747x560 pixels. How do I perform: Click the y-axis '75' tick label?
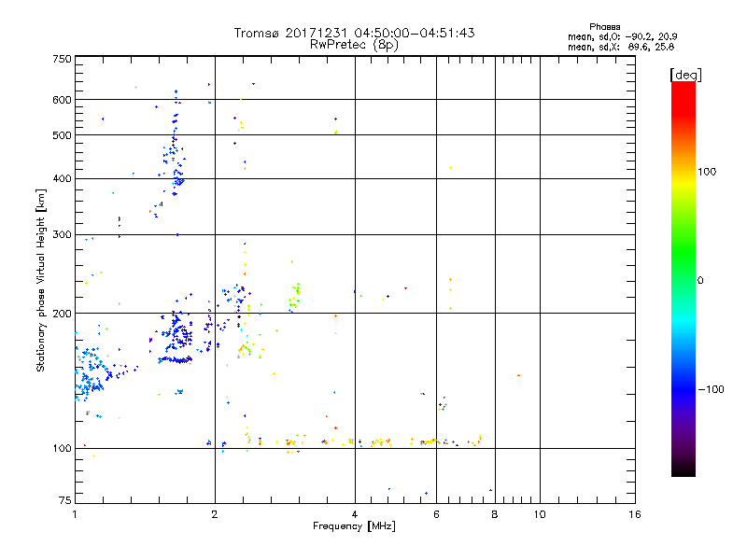point(65,500)
